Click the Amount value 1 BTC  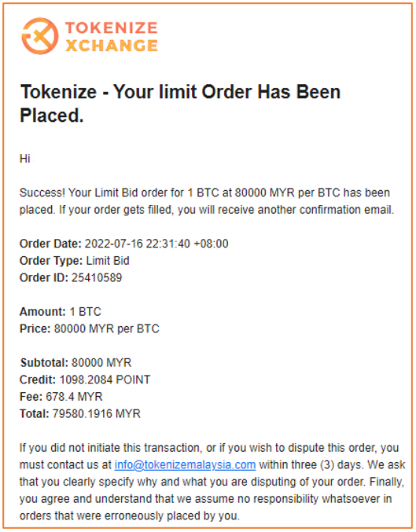(x=85, y=312)
